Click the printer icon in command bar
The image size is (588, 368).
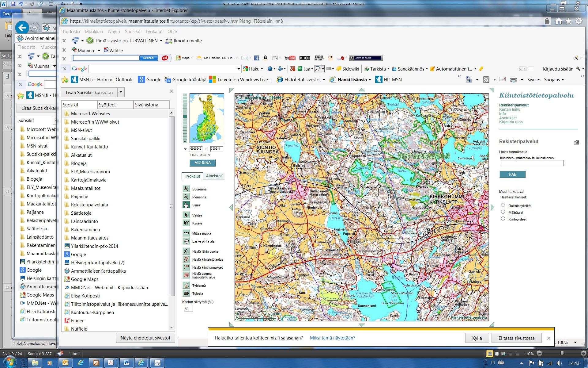(513, 80)
